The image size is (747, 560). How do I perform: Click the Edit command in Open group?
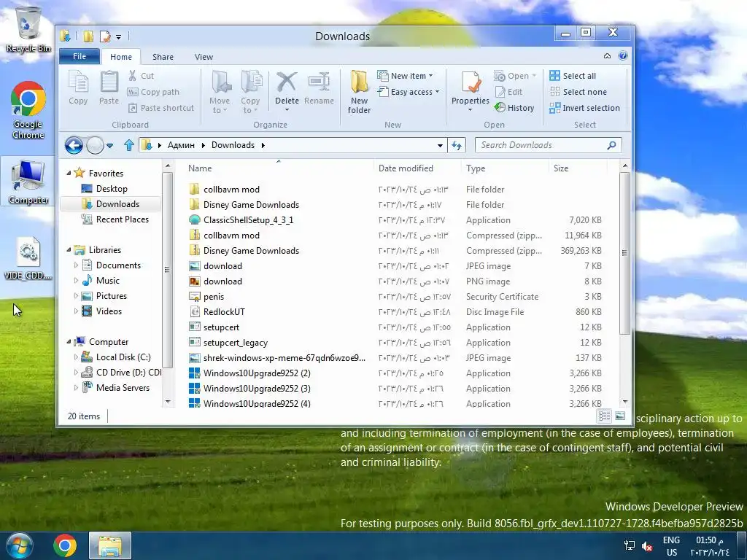pos(508,92)
